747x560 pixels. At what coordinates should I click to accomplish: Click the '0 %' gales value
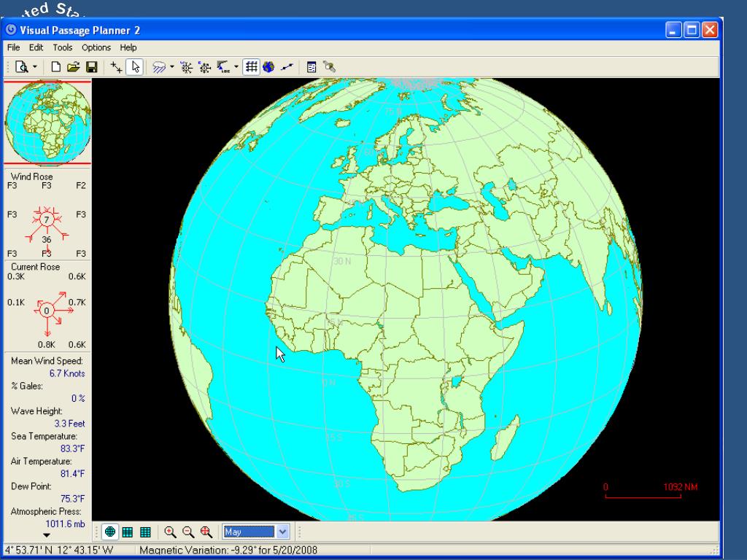pos(78,399)
